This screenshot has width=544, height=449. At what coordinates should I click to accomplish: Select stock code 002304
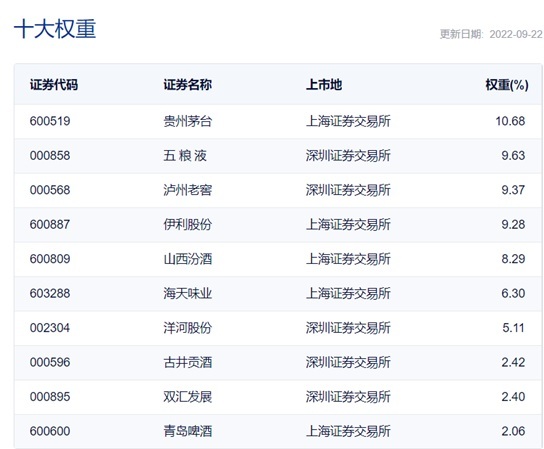point(50,328)
